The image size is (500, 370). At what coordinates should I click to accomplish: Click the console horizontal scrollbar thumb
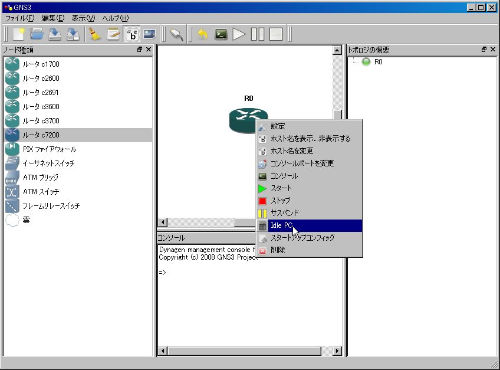click(x=245, y=351)
